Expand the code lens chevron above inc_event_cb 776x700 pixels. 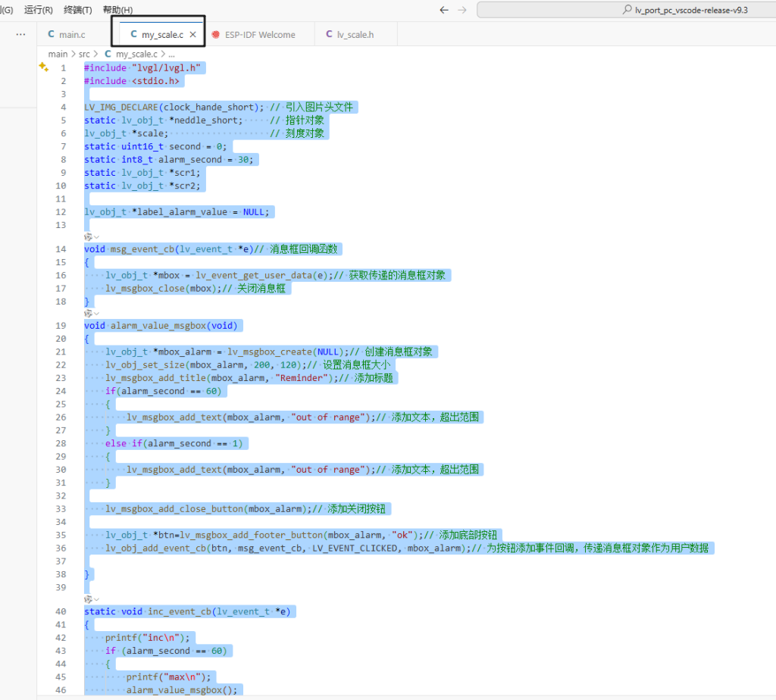pos(96,598)
